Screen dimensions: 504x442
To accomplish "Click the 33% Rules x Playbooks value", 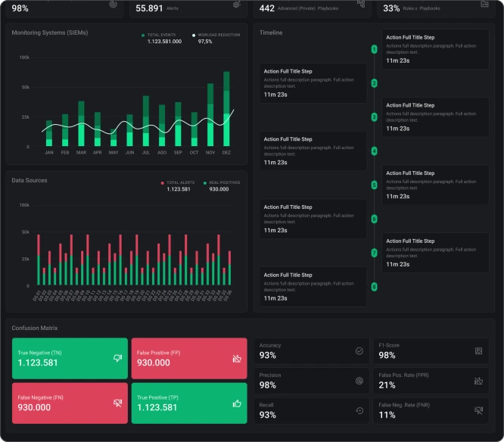I will pyautogui.click(x=391, y=8).
